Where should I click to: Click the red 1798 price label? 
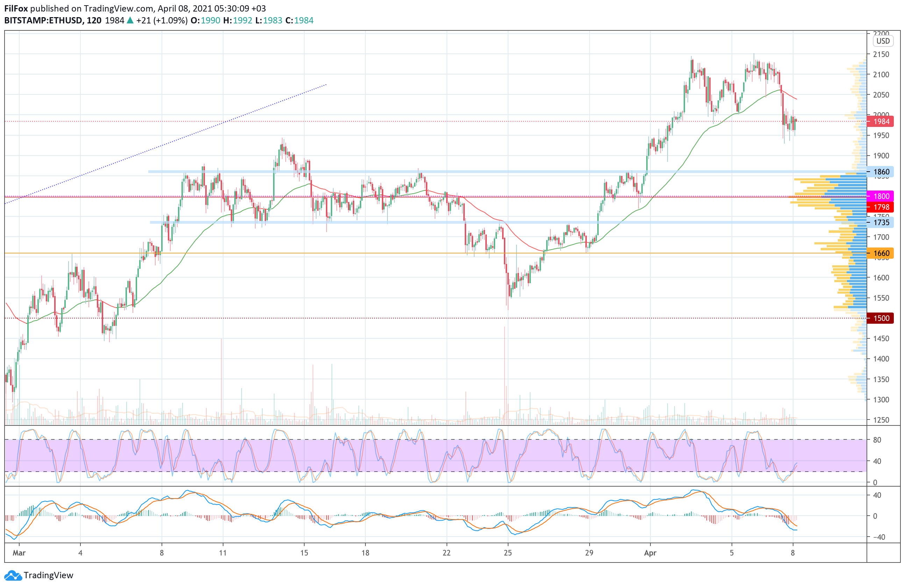point(881,207)
